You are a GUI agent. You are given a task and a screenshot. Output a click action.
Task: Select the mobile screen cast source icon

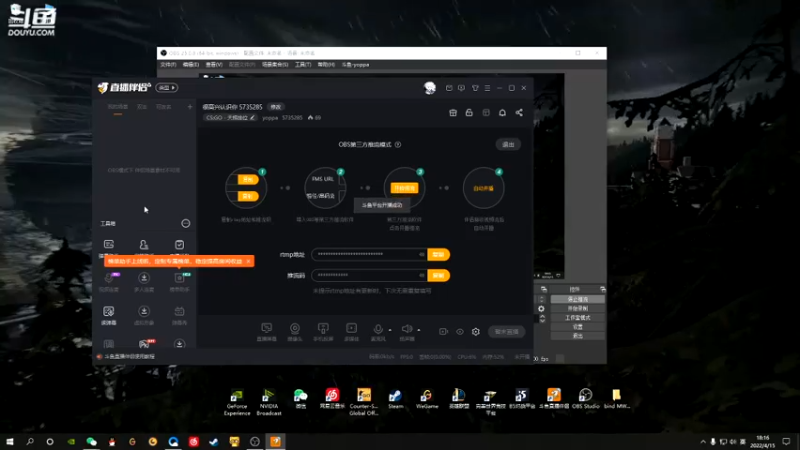[323, 331]
